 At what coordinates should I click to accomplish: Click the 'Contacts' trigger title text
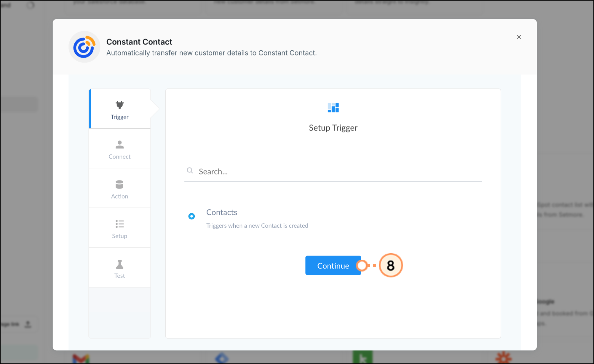click(222, 212)
